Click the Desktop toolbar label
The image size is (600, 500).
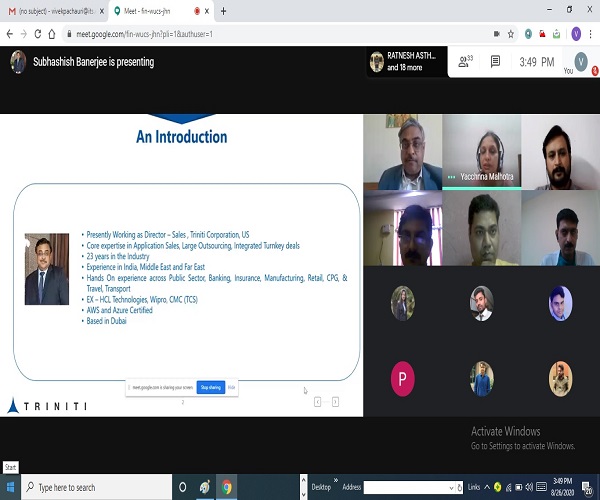321,487
